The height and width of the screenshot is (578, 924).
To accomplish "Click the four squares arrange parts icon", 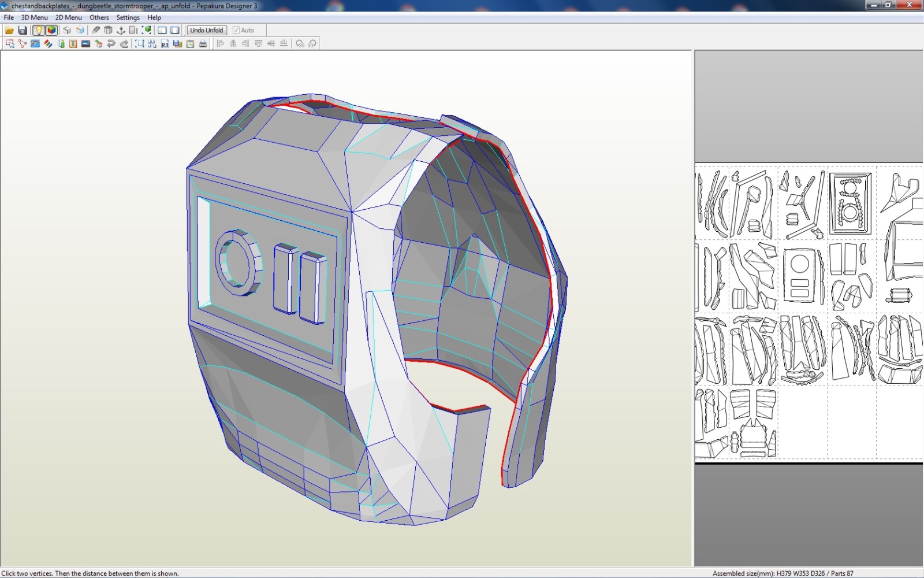I will pos(152,43).
